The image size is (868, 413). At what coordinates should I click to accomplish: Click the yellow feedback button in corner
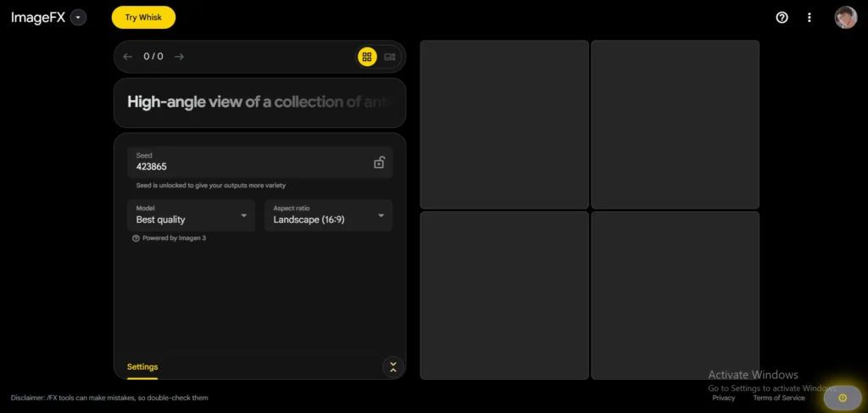(843, 398)
